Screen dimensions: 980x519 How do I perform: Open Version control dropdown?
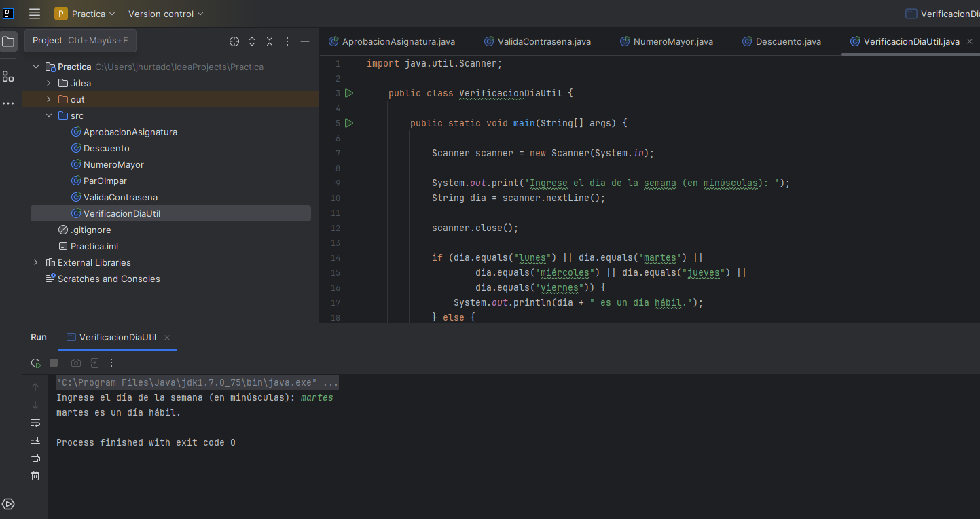(x=166, y=14)
